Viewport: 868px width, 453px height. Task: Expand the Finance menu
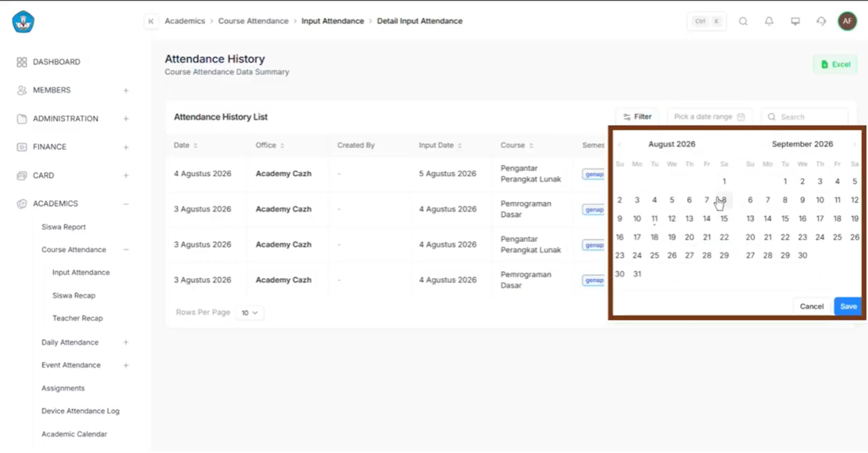click(x=126, y=147)
